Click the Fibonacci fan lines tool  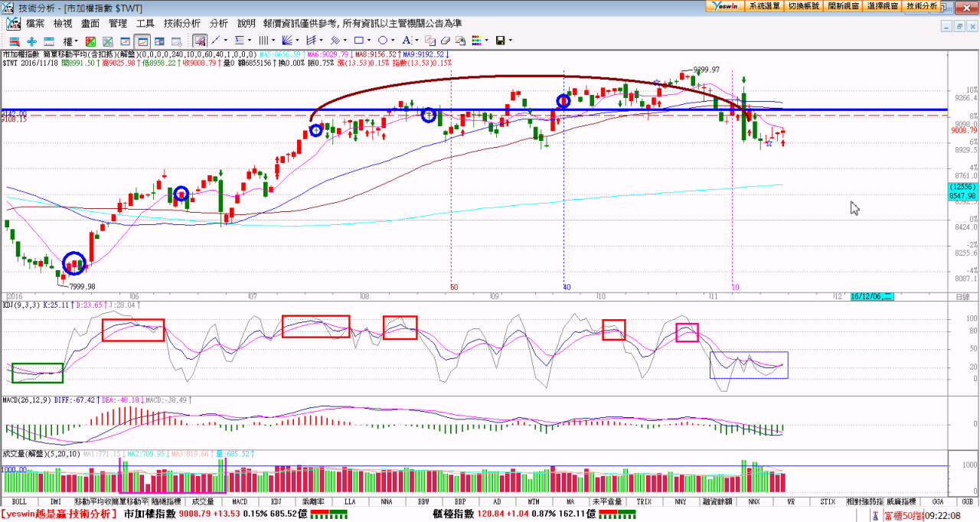point(286,41)
